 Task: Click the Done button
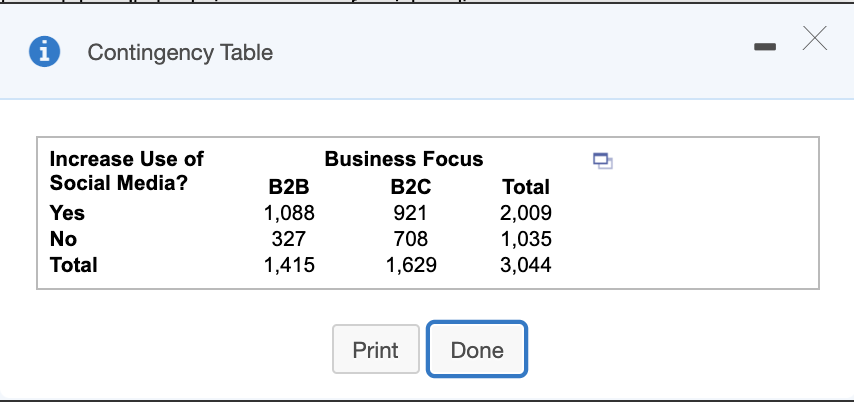pyautogui.click(x=477, y=350)
